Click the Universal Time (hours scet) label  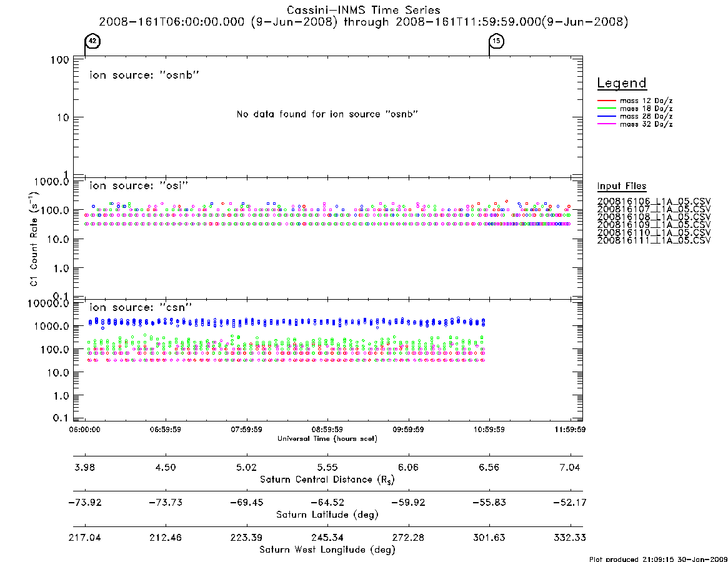pos(327,438)
